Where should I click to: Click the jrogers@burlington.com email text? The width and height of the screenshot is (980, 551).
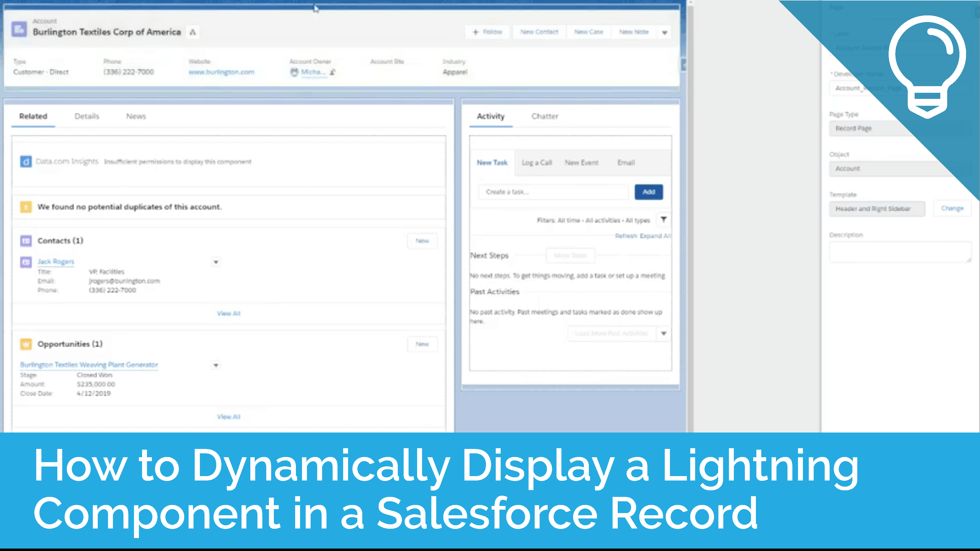click(124, 281)
